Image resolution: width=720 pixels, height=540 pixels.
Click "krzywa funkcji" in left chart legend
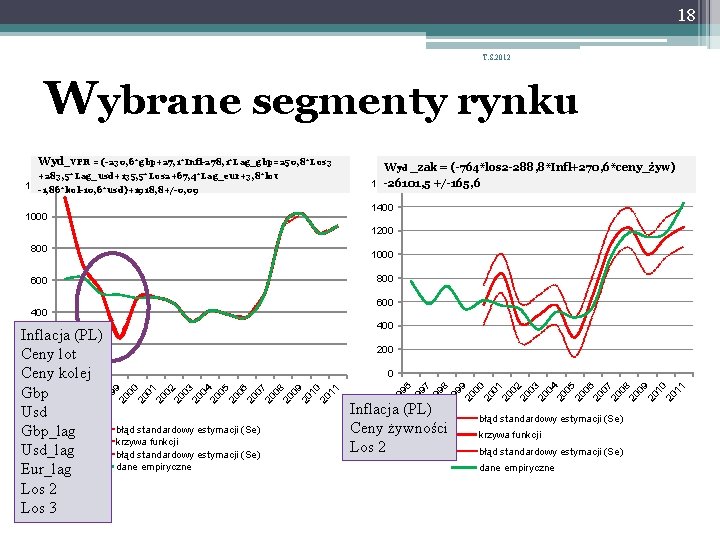click(147, 442)
